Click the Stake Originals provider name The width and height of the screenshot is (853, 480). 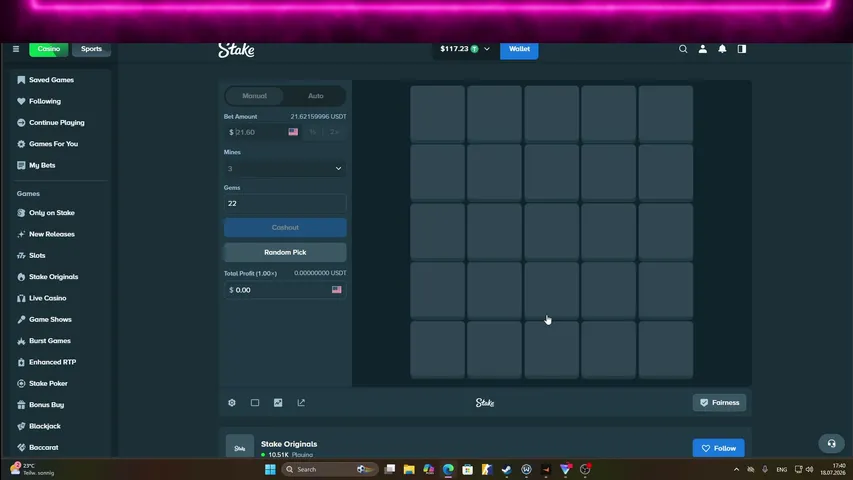coord(289,444)
